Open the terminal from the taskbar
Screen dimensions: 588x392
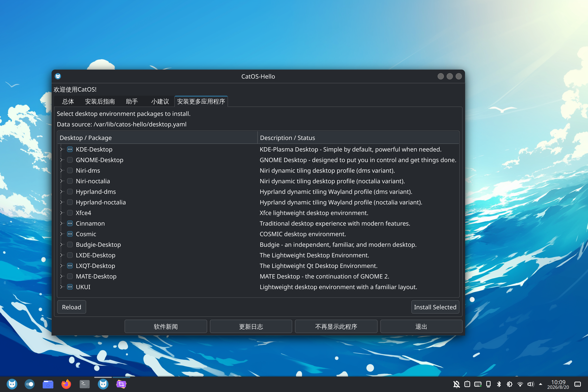(84, 384)
